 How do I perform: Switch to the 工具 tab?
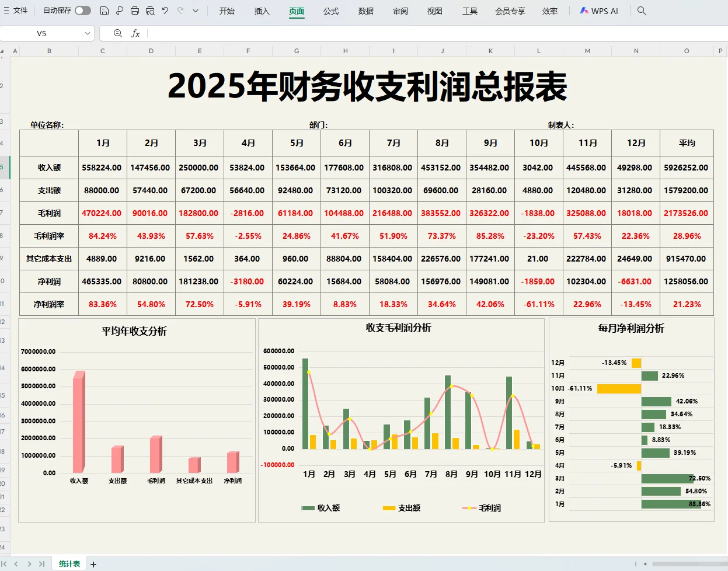pyautogui.click(x=470, y=11)
